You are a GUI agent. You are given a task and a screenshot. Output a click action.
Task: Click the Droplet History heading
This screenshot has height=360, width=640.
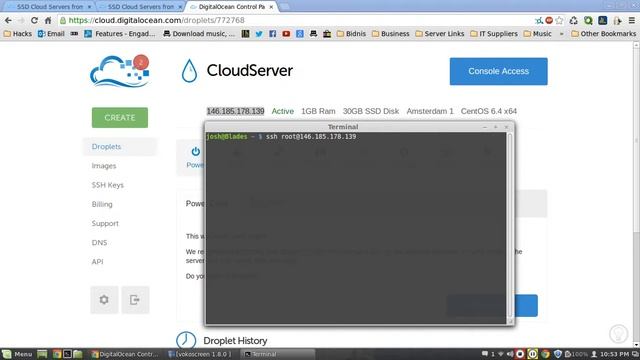tap(235, 340)
